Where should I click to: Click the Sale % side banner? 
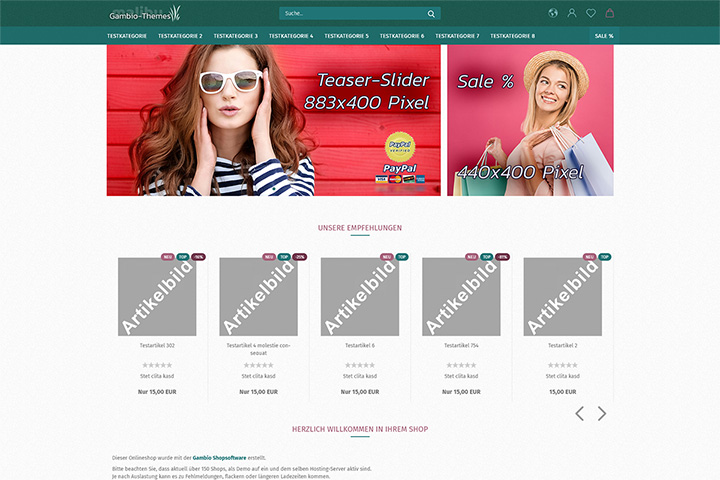pyautogui.click(x=530, y=120)
